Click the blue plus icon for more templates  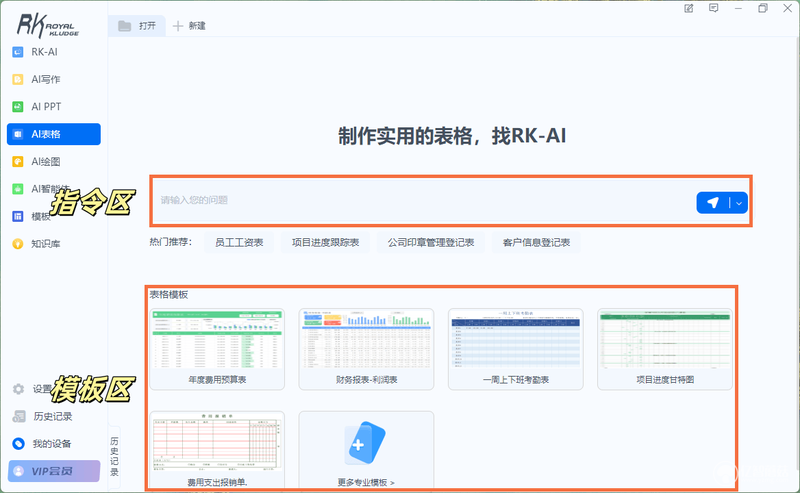[365, 442]
